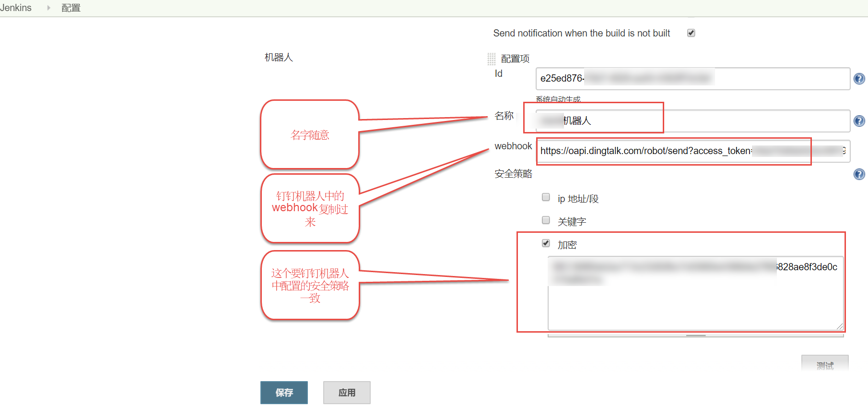
Task: Enable the ip 地址/段 checkbox
Action: point(546,197)
